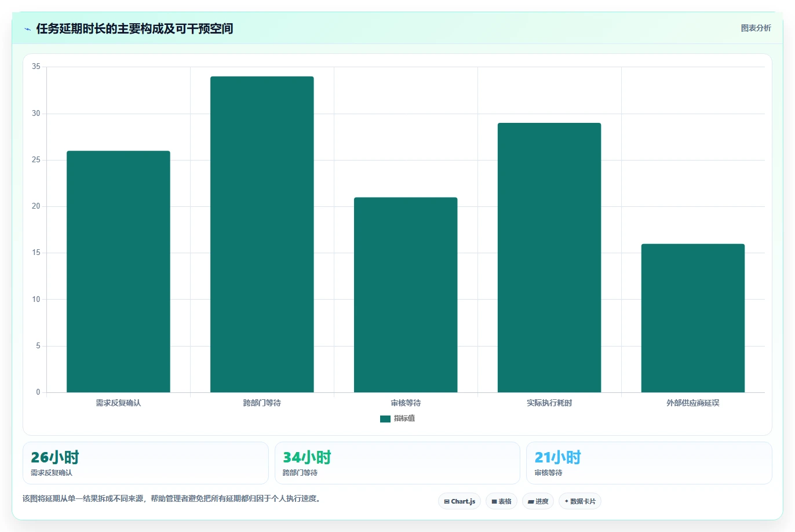The image size is (795, 532).
Task: Select the 跨部门等待 bar in chart
Action: pos(262,234)
